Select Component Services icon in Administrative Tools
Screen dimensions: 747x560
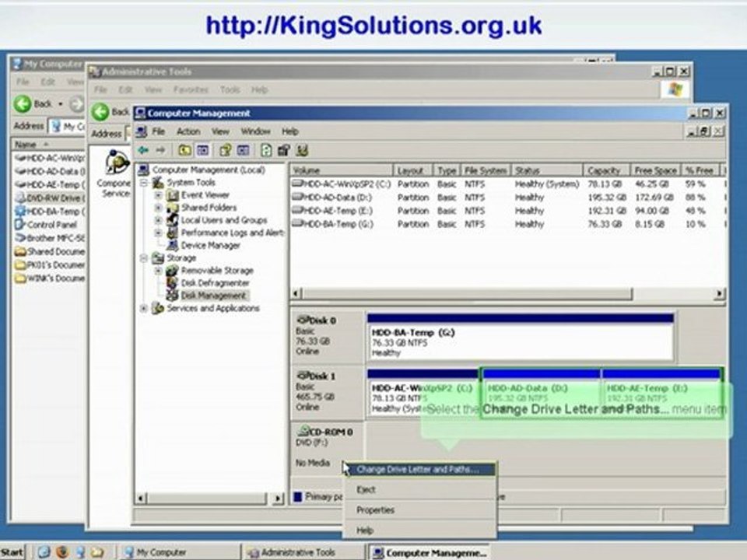[x=114, y=171]
